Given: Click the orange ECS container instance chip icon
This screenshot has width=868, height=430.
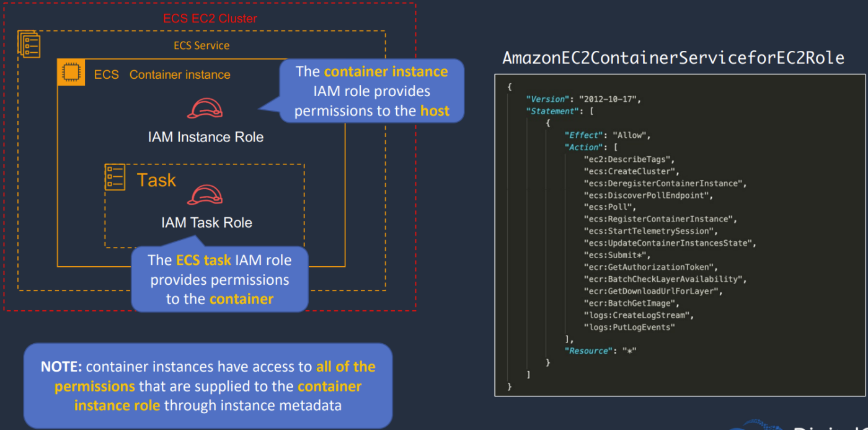Looking at the screenshot, I should tap(71, 73).
